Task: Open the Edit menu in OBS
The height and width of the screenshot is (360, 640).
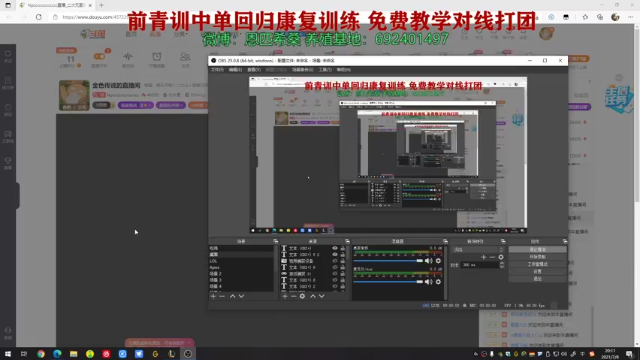Action: (235, 70)
